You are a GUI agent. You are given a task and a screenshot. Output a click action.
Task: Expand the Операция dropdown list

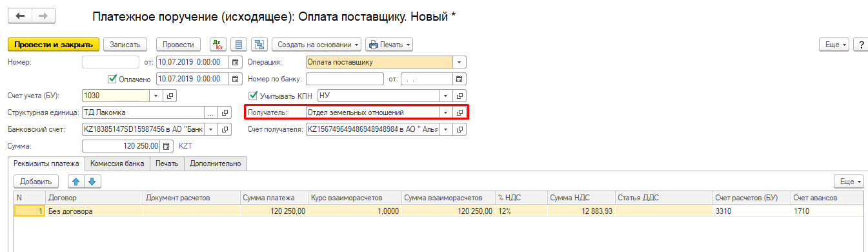pos(459,63)
